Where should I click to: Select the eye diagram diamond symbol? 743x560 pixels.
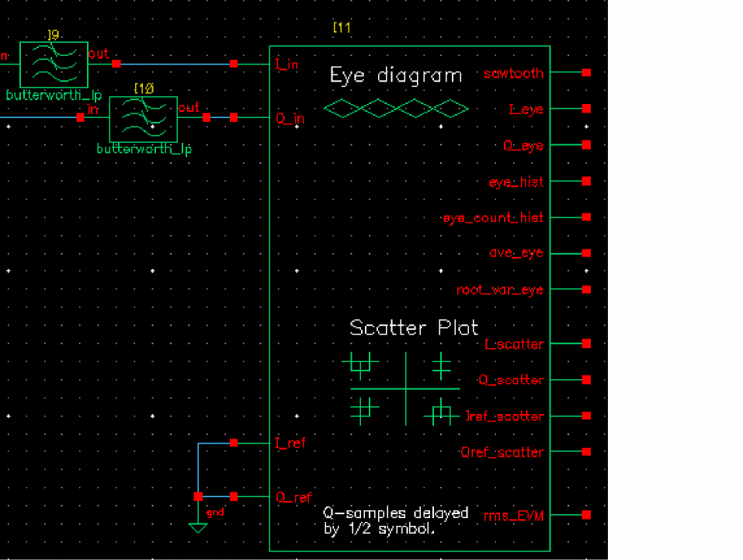(x=396, y=108)
